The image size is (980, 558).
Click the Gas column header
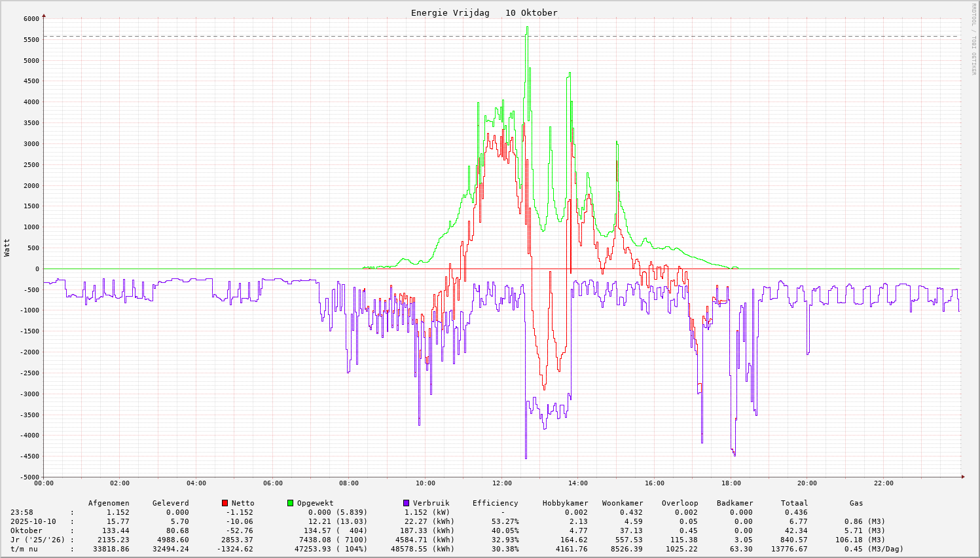pos(856,503)
